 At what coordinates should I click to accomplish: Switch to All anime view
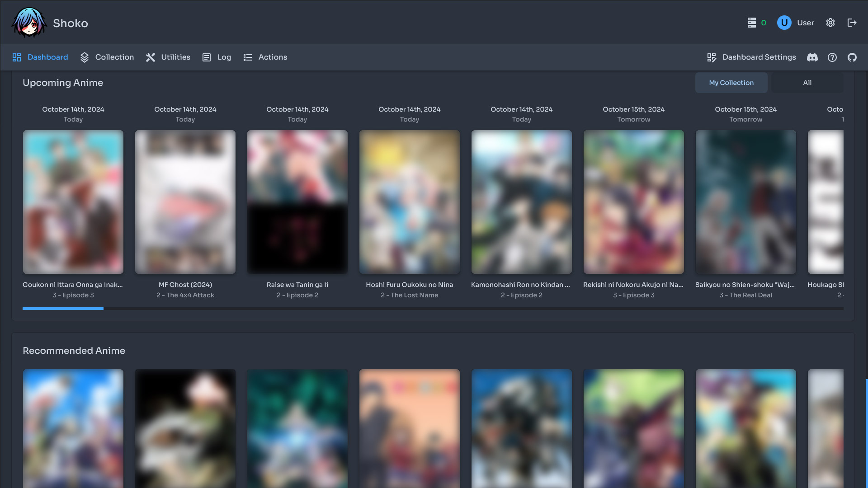click(807, 83)
